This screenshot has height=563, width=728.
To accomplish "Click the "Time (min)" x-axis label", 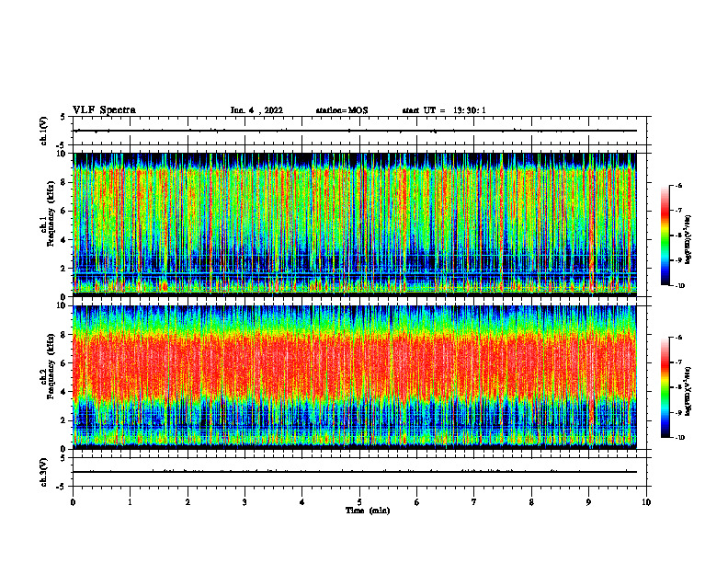I will pyautogui.click(x=368, y=511).
